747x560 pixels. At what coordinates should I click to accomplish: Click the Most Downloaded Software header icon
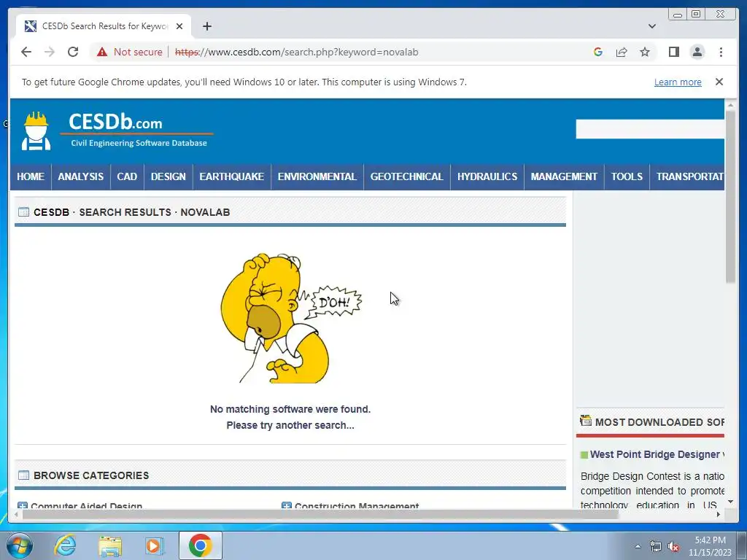(x=586, y=421)
